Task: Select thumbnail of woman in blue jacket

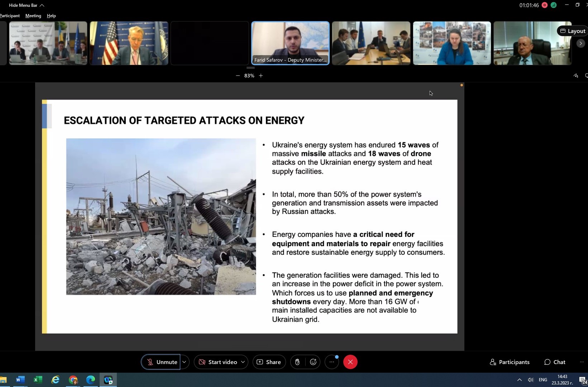Action: 452,43
